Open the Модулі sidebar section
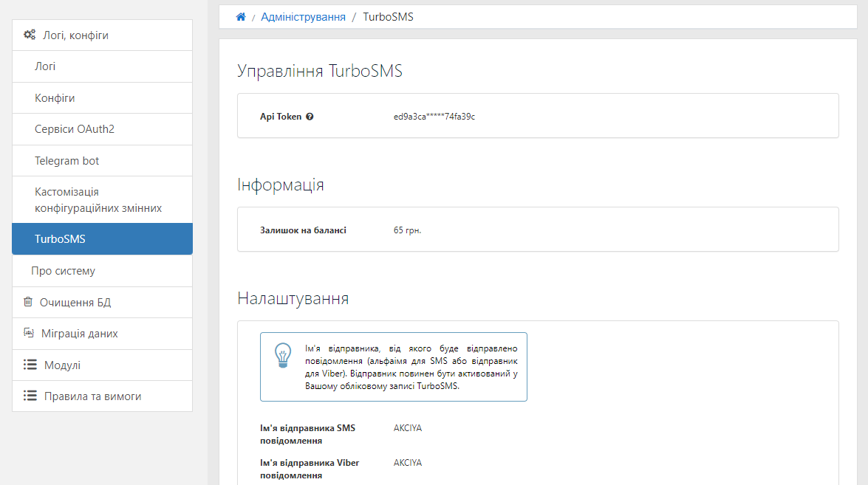868x485 pixels. point(103,365)
